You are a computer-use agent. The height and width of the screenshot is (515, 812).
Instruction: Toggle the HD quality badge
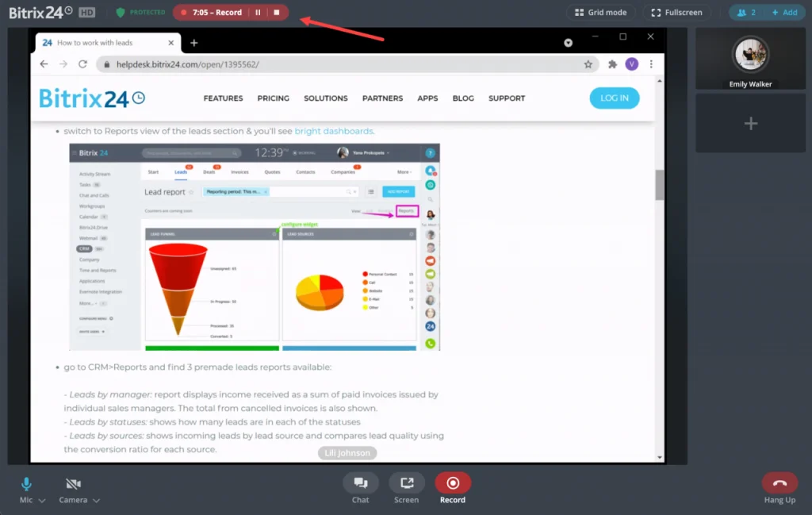coord(87,13)
